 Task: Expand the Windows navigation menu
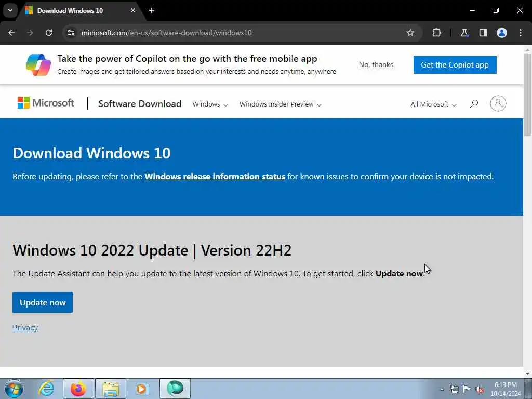pyautogui.click(x=210, y=104)
